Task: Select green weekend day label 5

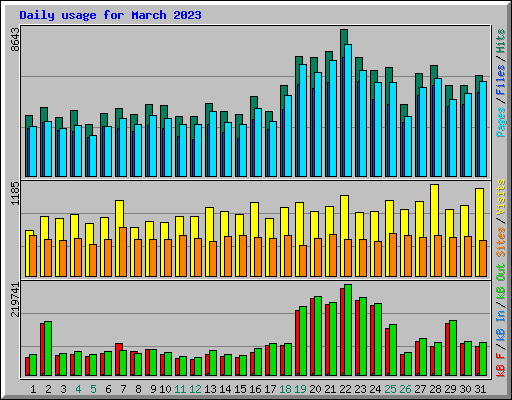Action: coord(93,389)
